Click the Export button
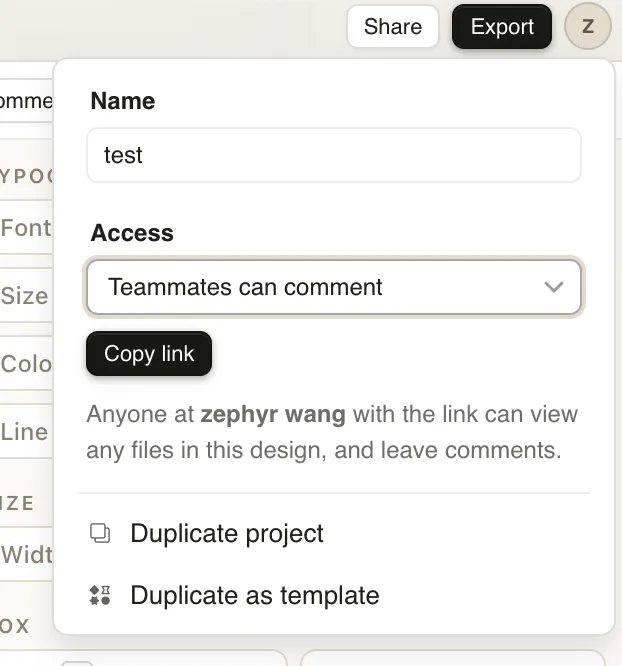Image resolution: width=622 pixels, height=666 pixels. [x=501, y=27]
